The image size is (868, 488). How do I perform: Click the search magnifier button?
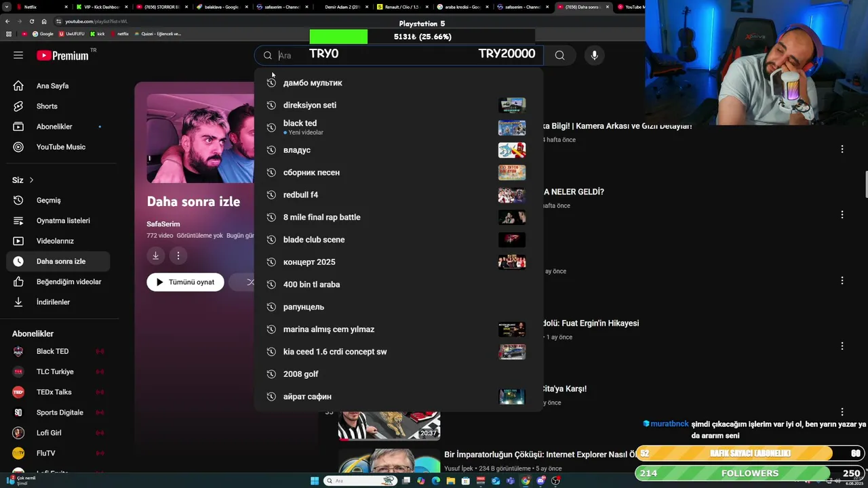(x=559, y=56)
